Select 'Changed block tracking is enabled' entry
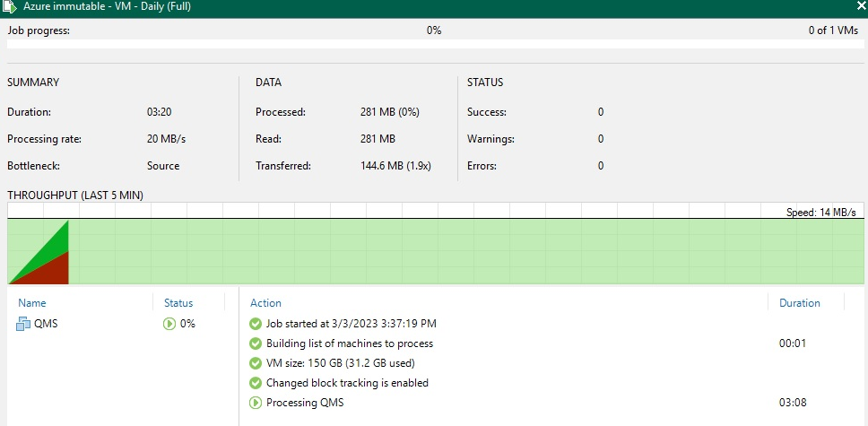The height and width of the screenshot is (426, 868). click(347, 383)
